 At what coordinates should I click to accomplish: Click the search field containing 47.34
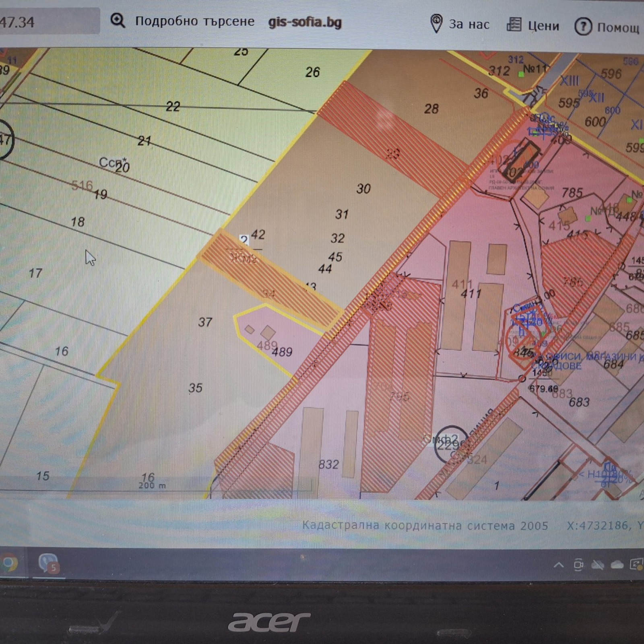[x=48, y=21]
